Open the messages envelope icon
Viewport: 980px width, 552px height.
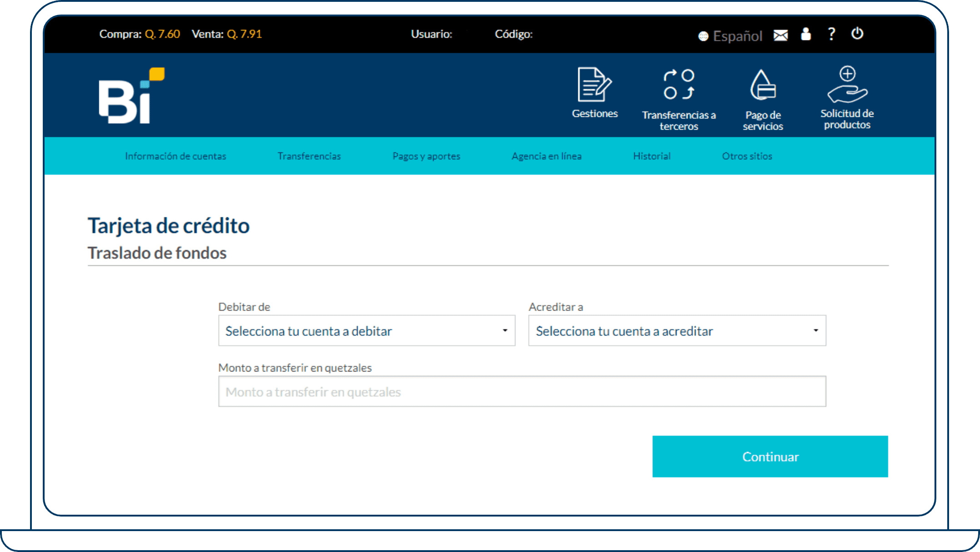click(x=781, y=35)
